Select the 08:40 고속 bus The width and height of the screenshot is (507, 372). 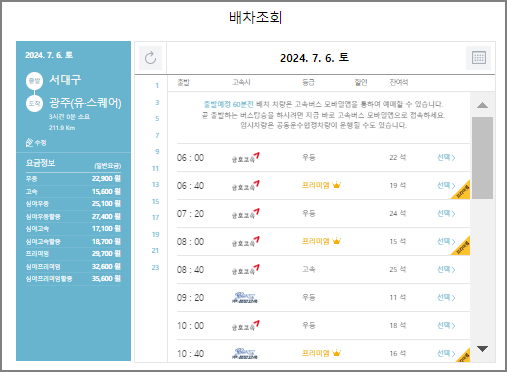click(x=446, y=269)
